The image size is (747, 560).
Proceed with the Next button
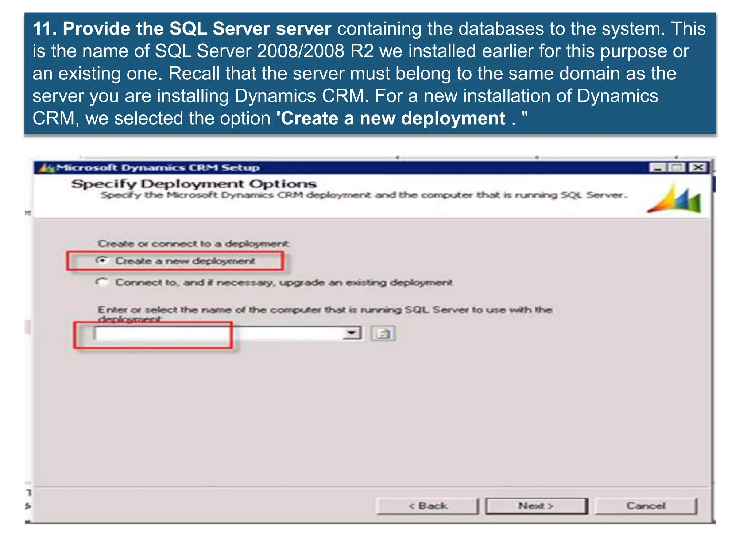[x=536, y=506]
